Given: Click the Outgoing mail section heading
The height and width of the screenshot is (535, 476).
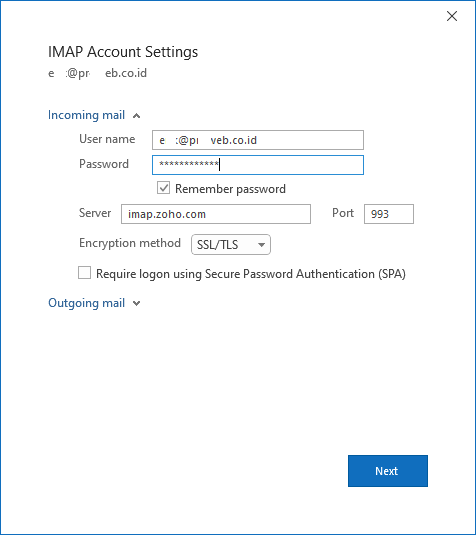Looking at the screenshot, I should click(x=86, y=303).
